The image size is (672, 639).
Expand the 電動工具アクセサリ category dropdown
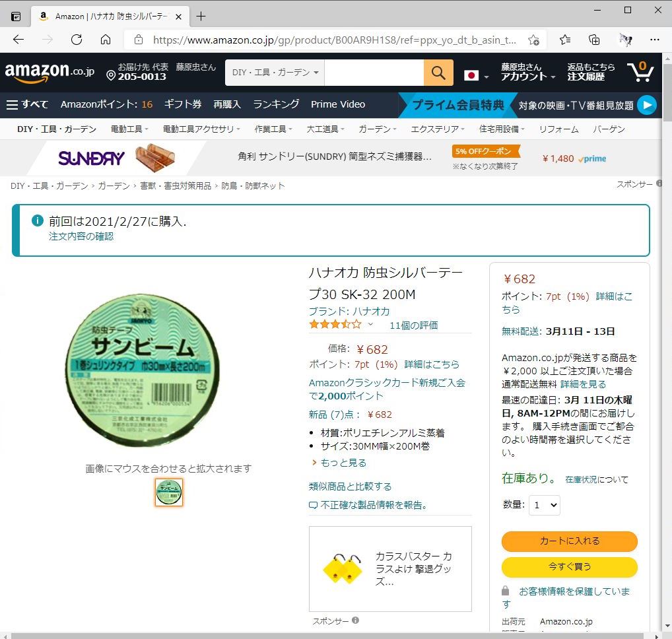tap(201, 129)
